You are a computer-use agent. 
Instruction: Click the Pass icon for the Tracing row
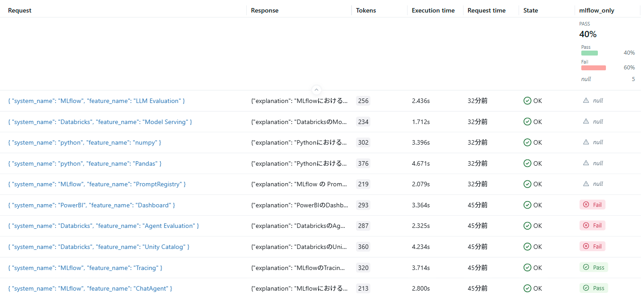coord(586,267)
